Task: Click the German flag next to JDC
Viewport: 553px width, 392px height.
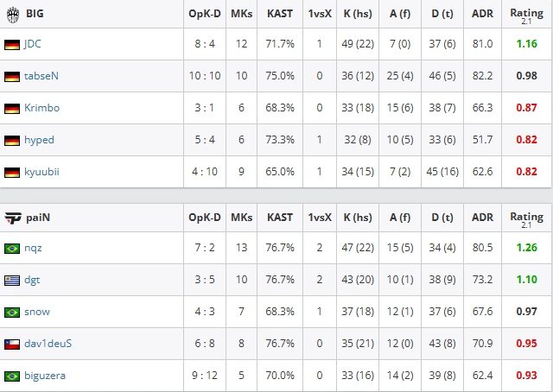Action: [12, 45]
